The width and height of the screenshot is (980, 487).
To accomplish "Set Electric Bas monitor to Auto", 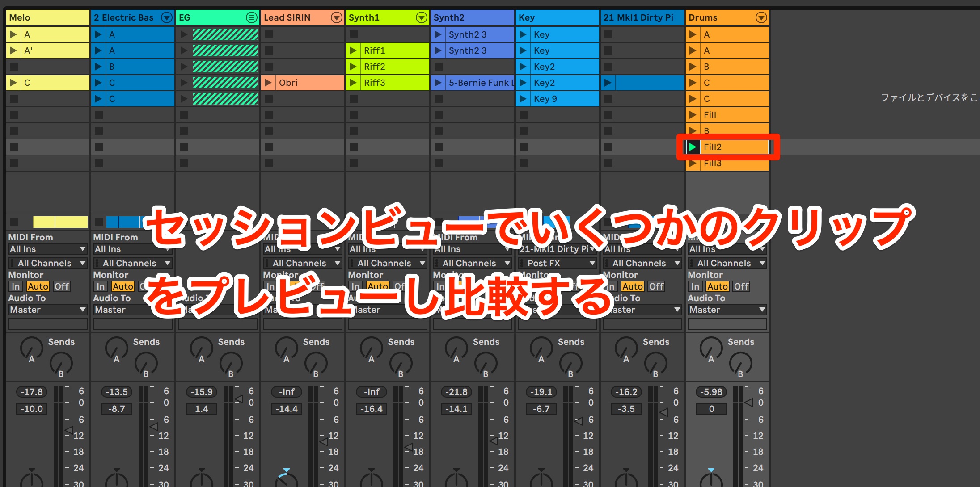I will (x=123, y=286).
